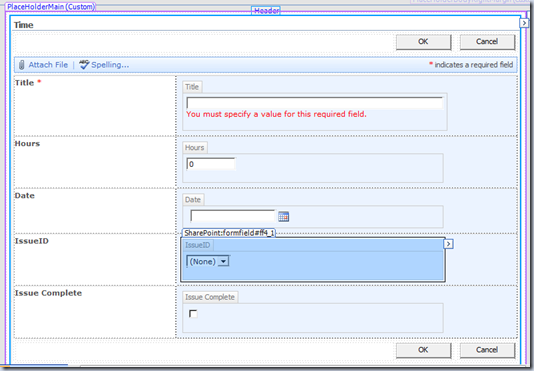Click into the Hours input field
Viewport: 534px width, 371px height.
[x=211, y=164]
